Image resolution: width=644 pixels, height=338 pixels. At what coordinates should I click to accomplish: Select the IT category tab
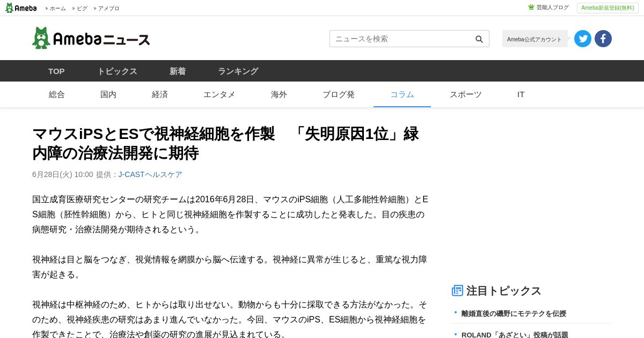point(521,94)
